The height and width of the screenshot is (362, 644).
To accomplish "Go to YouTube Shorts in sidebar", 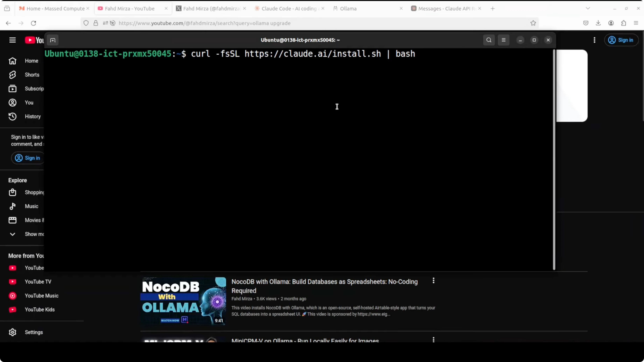I will (32, 75).
